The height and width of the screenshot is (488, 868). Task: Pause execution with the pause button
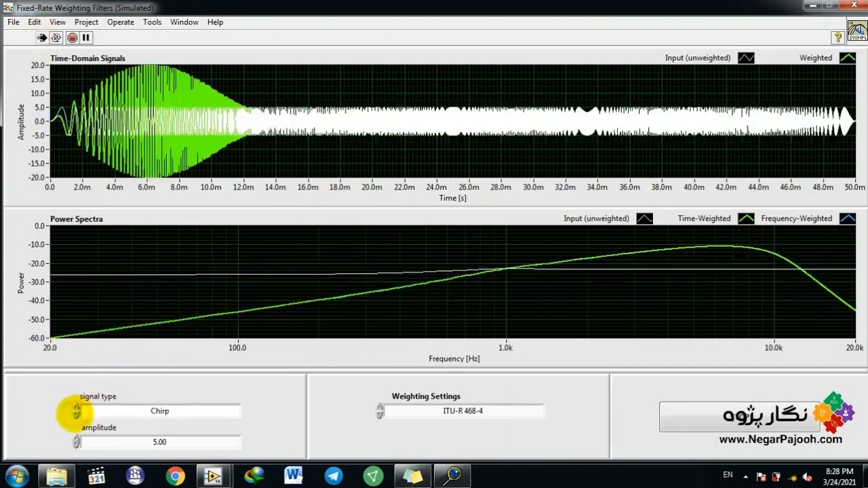click(x=86, y=38)
